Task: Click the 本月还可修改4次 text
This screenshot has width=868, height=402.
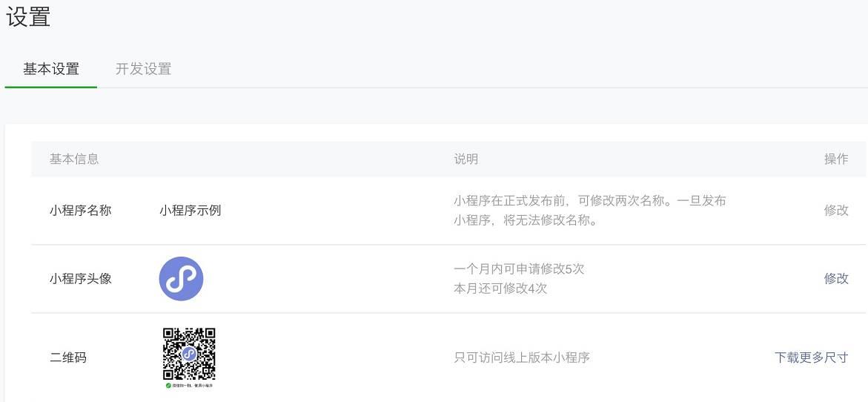Action: 500,288
